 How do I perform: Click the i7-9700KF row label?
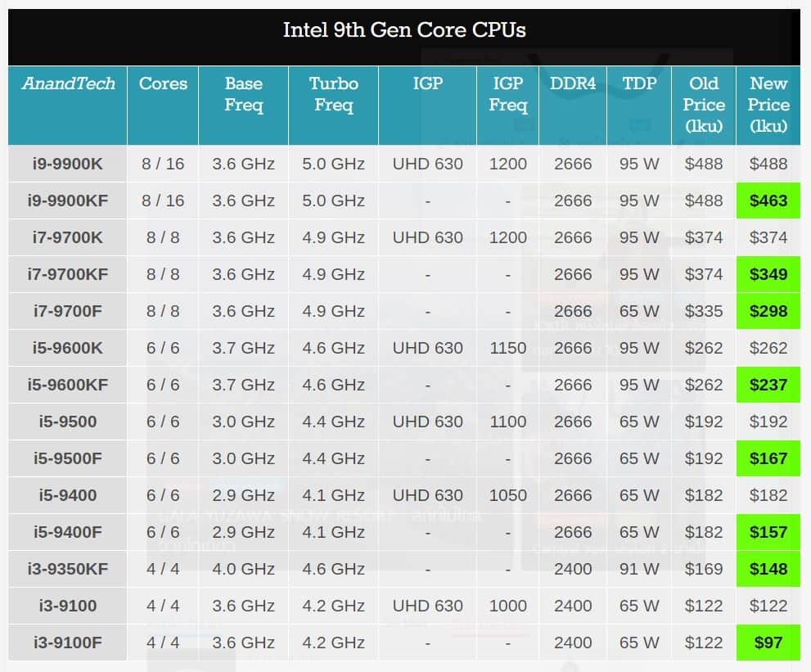(x=68, y=274)
